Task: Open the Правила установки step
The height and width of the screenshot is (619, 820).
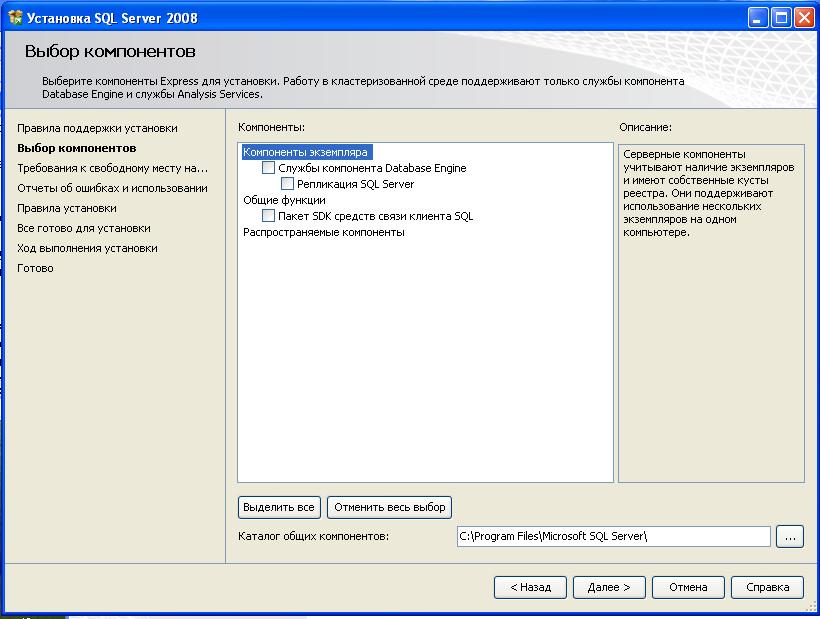Action: point(67,208)
